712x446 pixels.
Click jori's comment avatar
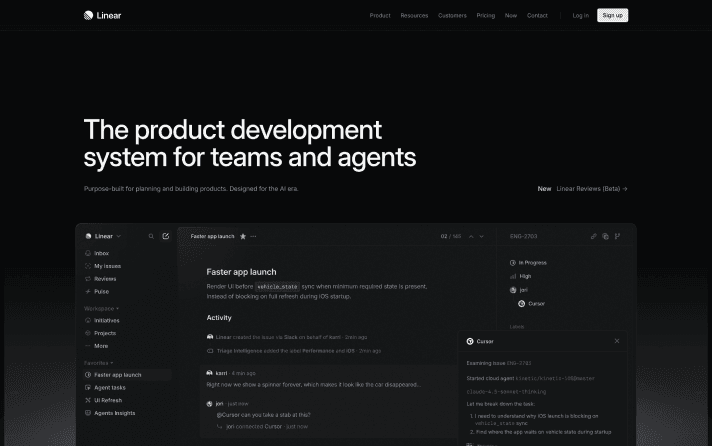(x=209, y=403)
